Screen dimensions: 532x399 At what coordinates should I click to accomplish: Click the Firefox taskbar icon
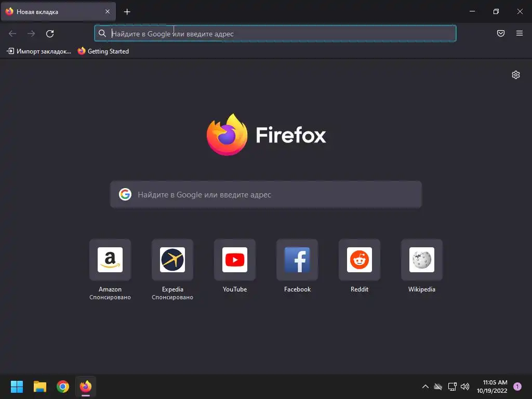pos(86,387)
